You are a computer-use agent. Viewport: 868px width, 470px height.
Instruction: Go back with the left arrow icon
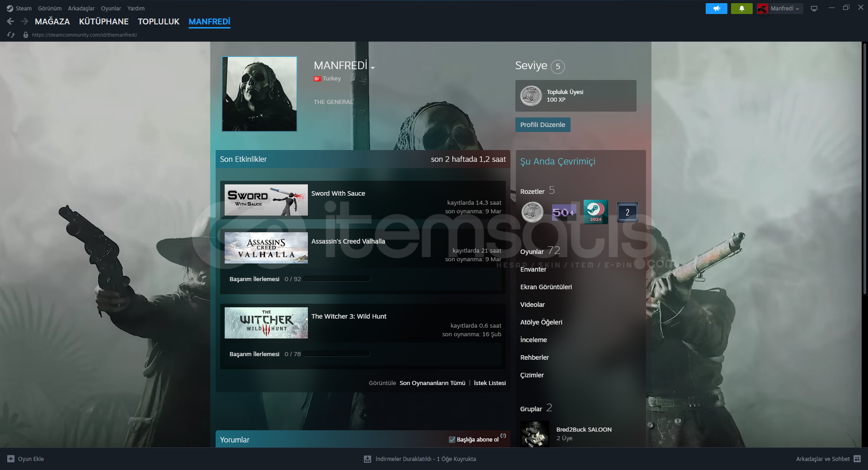pos(10,21)
